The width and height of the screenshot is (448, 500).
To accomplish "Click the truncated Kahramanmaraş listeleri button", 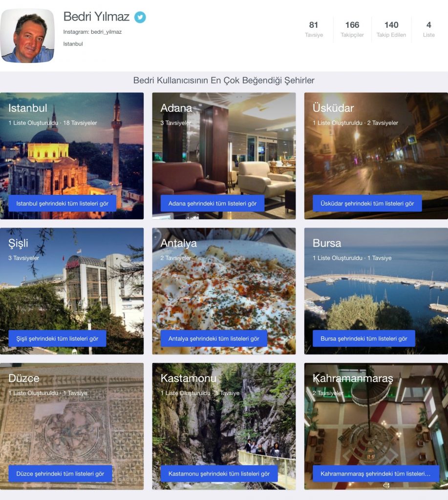I will [x=376, y=474].
